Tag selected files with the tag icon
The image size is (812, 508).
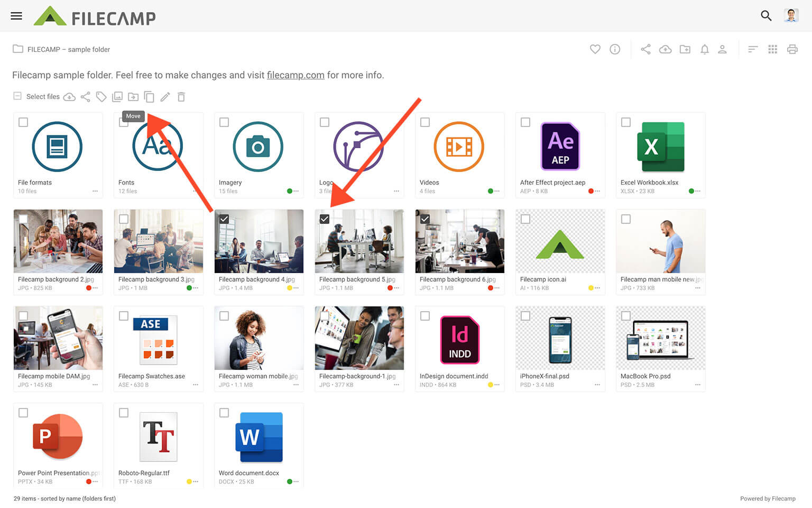coord(101,97)
